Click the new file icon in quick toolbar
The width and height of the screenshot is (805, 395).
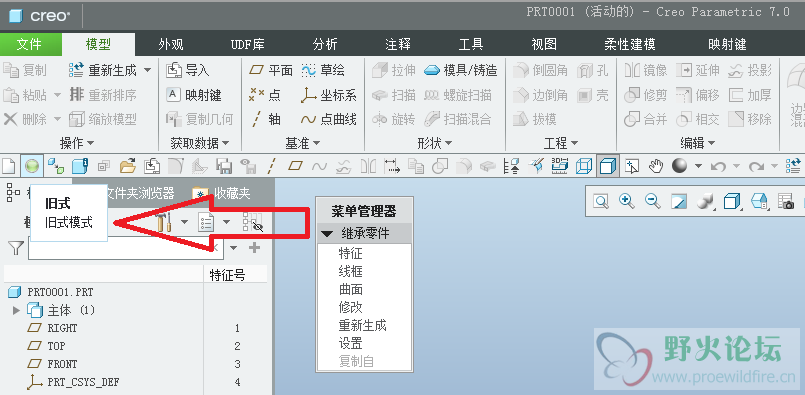coord(9,166)
